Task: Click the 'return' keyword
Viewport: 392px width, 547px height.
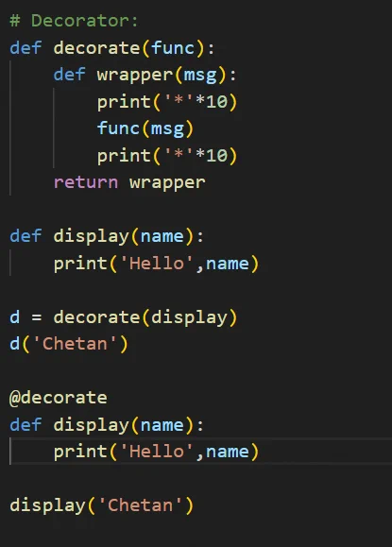Action: [x=86, y=182]
